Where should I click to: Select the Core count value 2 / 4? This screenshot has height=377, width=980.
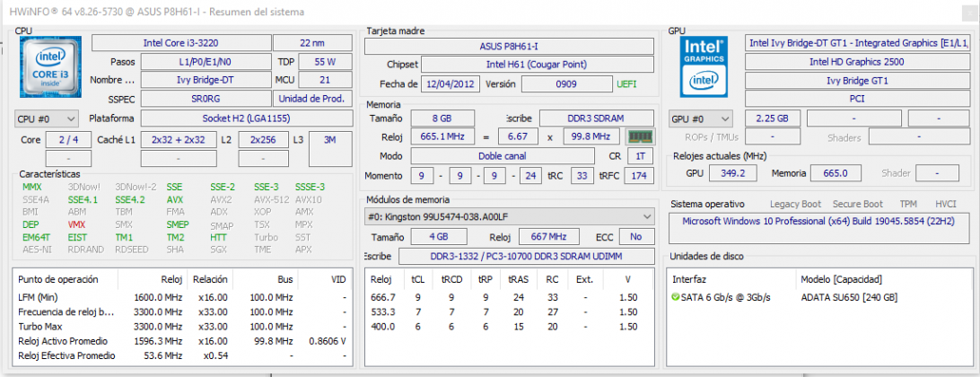tap(68, 140)
